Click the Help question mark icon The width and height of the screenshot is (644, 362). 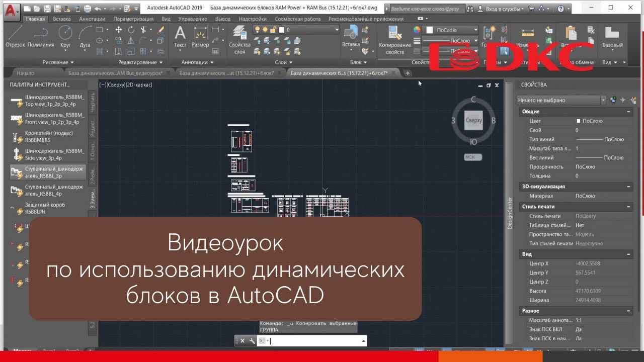560,9
